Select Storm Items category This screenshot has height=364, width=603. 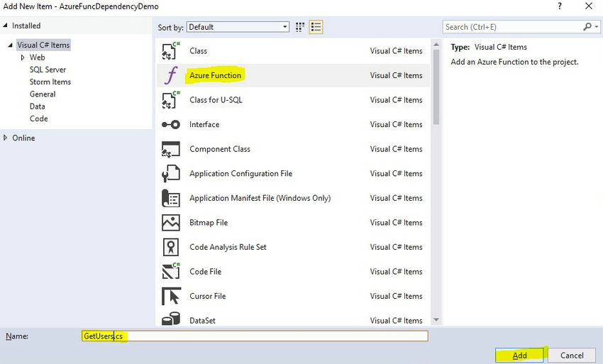50,82
